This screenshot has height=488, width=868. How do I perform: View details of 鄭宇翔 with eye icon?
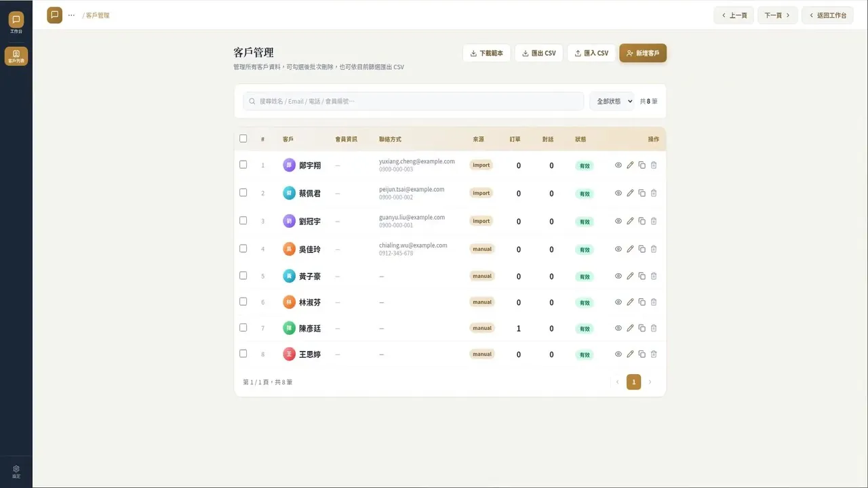tap(618, 165)
